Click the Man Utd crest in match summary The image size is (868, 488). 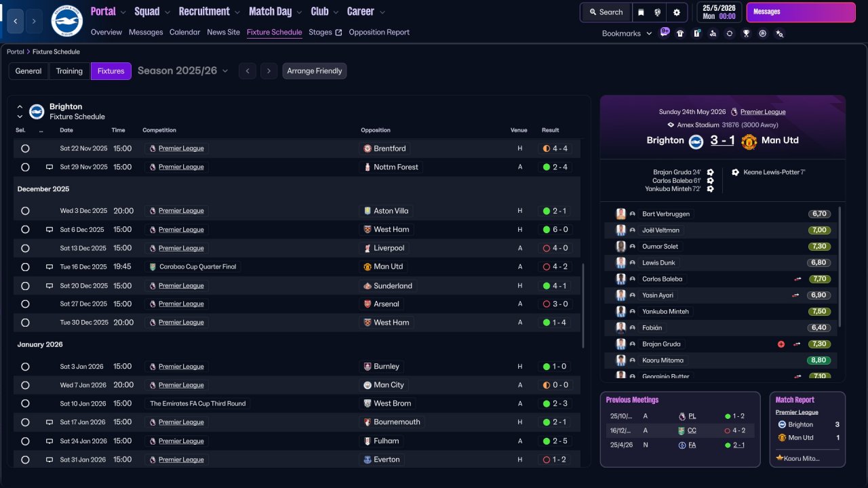749,141
